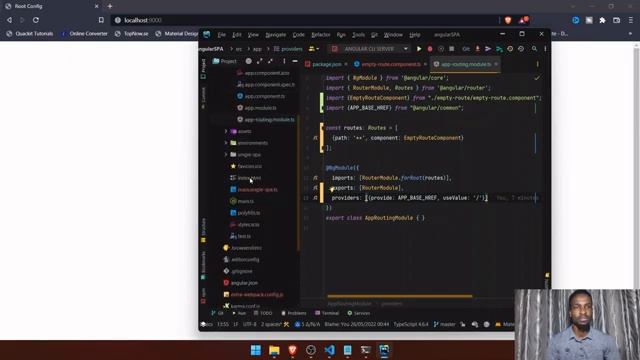Go back in the browser
Viewport: 640px width, 360px height.
[9, 20]
